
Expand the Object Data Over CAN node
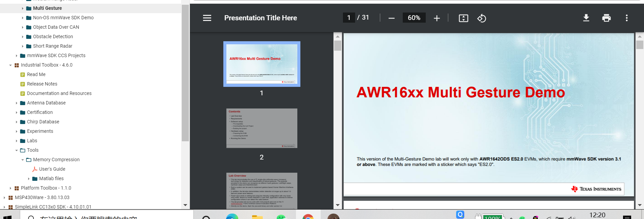tap(23, 27)
